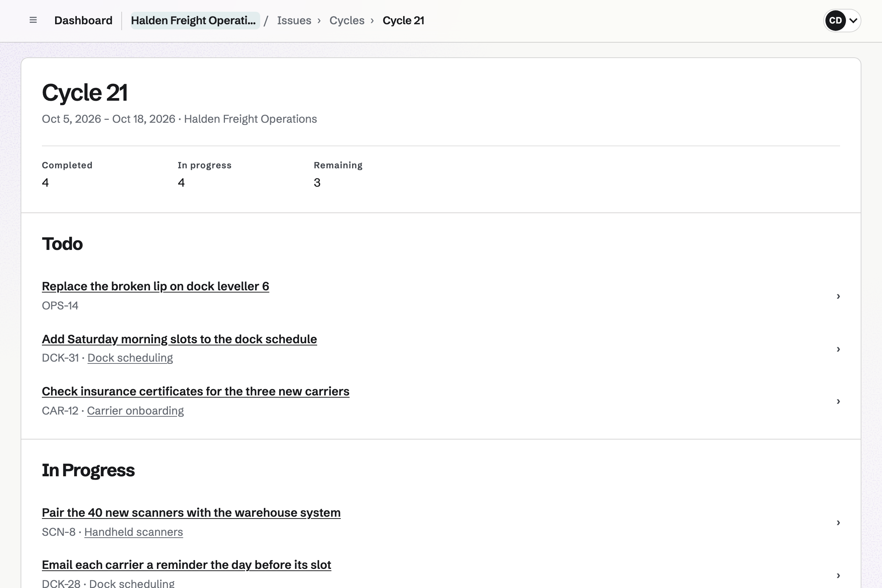Select the Halden Freight Operati... workspace switcher
The image size is (882, 588).
coord(195,20)
